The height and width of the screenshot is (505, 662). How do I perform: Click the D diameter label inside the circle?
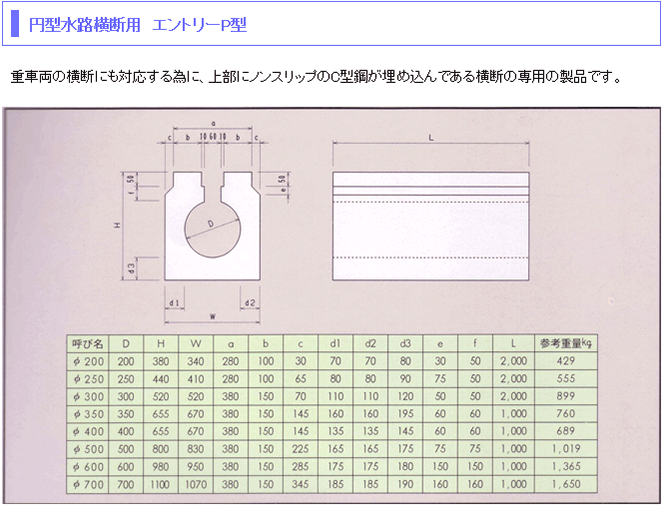pyautogui.click(x=211, y=222)
